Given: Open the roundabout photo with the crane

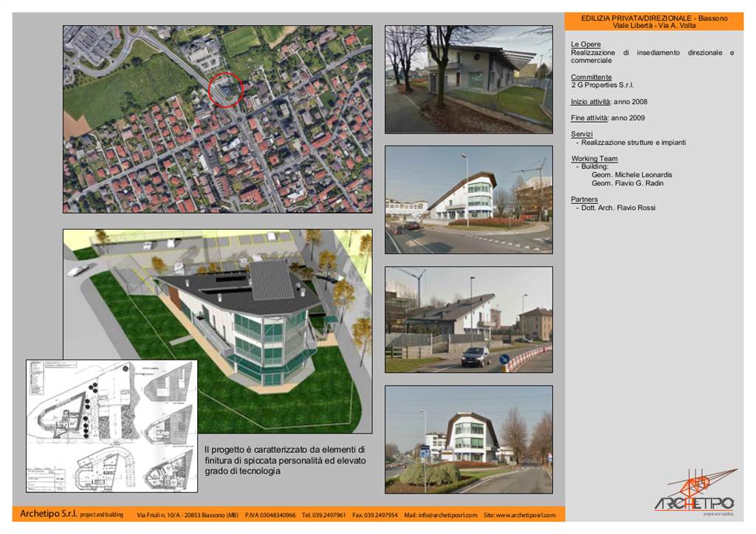Looking at the screenshot, I should point(469,199).
